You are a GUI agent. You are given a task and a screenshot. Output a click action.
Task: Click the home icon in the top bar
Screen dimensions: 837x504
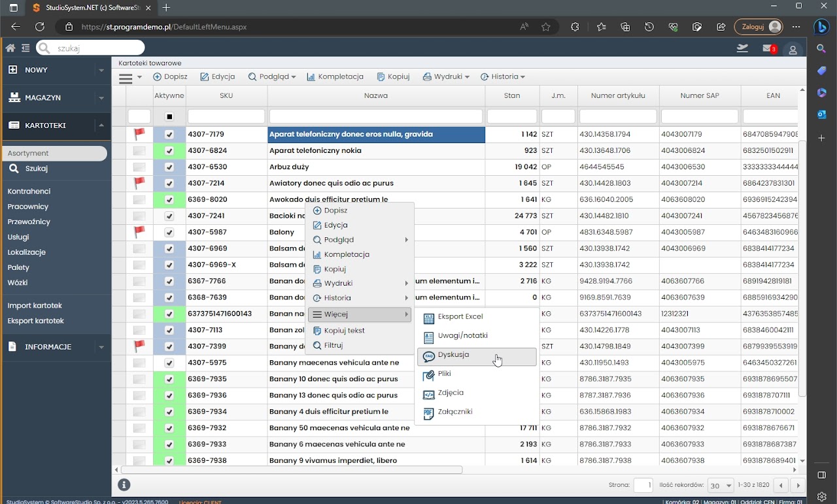tap(10, 48)
